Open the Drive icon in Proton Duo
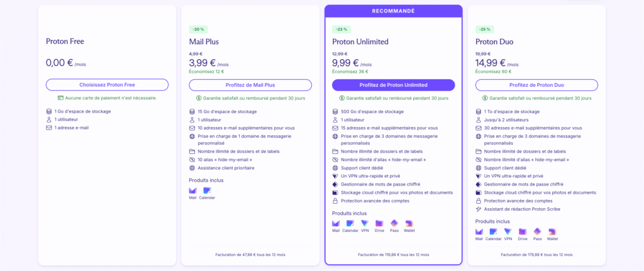 point(523,231)
